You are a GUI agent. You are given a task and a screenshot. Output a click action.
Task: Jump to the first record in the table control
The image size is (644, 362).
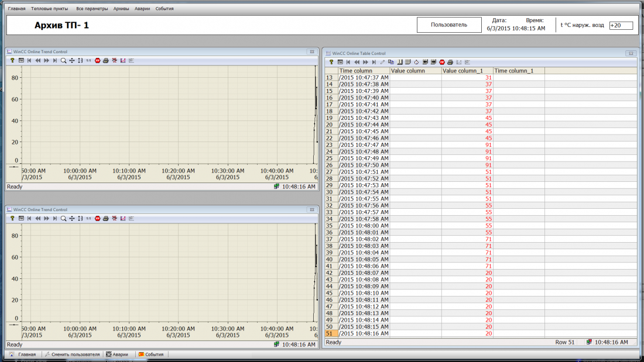[348, 63]
